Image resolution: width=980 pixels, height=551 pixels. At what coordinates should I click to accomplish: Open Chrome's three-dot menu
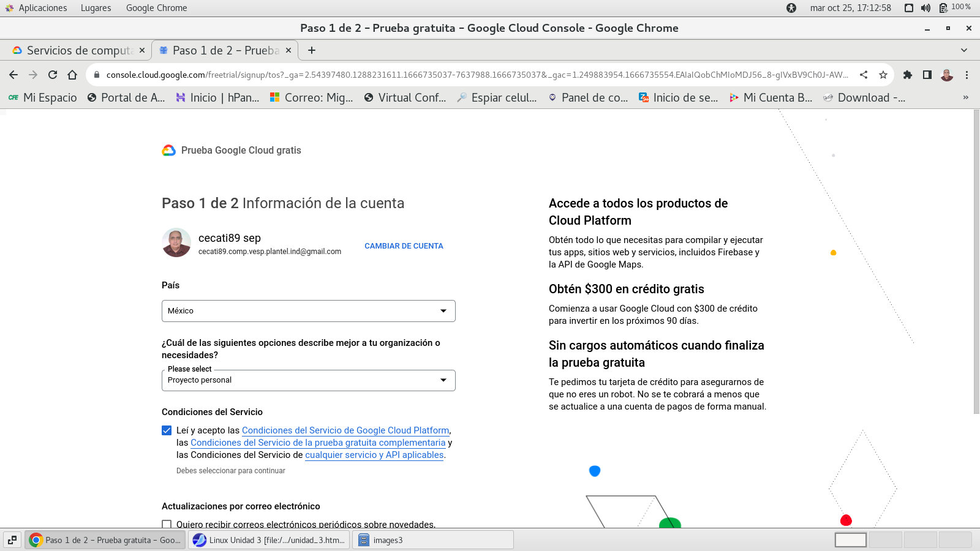click(967, 75)
